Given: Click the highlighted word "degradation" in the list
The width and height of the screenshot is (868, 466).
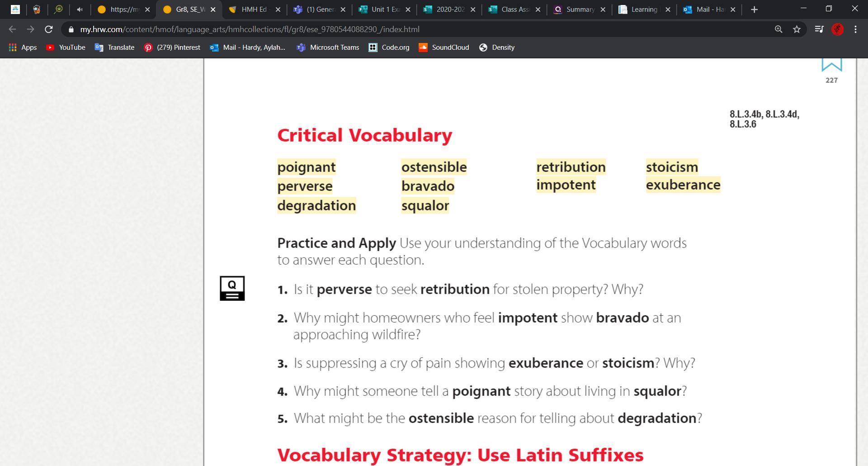Looking at the screenshot, I should 316,206.
